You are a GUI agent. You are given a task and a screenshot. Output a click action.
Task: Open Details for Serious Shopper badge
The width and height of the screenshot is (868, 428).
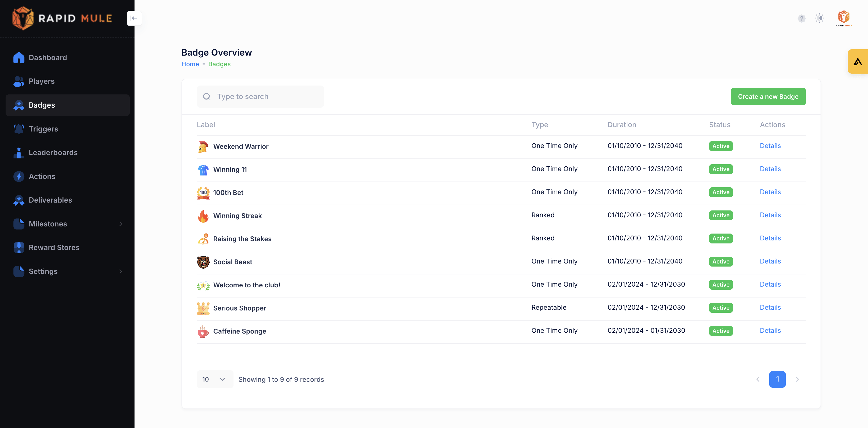click(770, 307)
